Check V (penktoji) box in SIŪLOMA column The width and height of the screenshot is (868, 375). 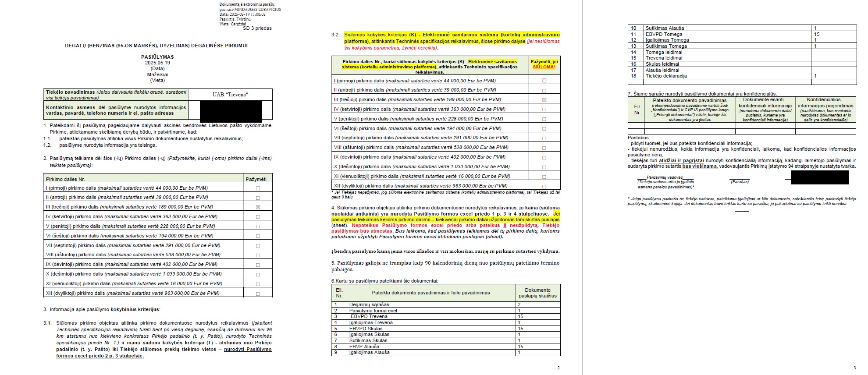tap(544, 119)
